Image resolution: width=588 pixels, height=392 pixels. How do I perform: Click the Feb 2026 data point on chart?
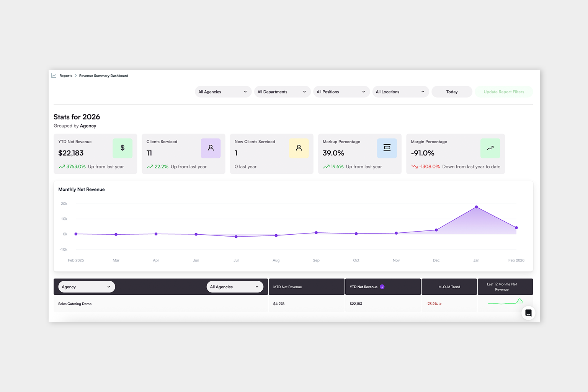click(x=516, y=228)
